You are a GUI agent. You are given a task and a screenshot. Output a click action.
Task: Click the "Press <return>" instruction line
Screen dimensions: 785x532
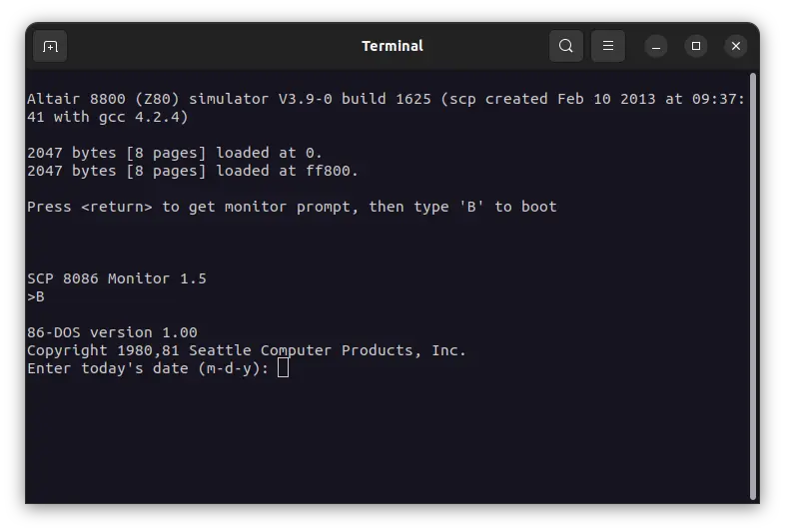292,207
